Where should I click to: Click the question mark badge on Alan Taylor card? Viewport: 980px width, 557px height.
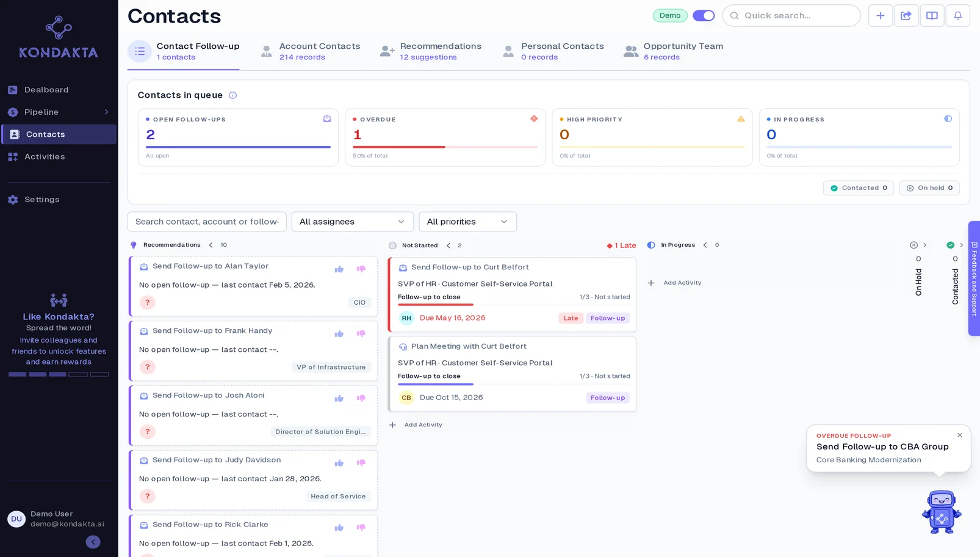(x=147, y=302)
